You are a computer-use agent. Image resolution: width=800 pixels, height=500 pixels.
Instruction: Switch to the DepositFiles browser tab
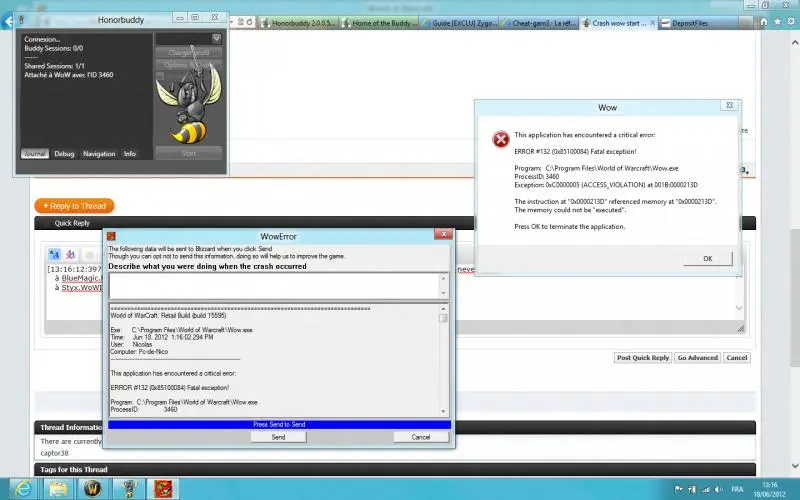point(698,23)
